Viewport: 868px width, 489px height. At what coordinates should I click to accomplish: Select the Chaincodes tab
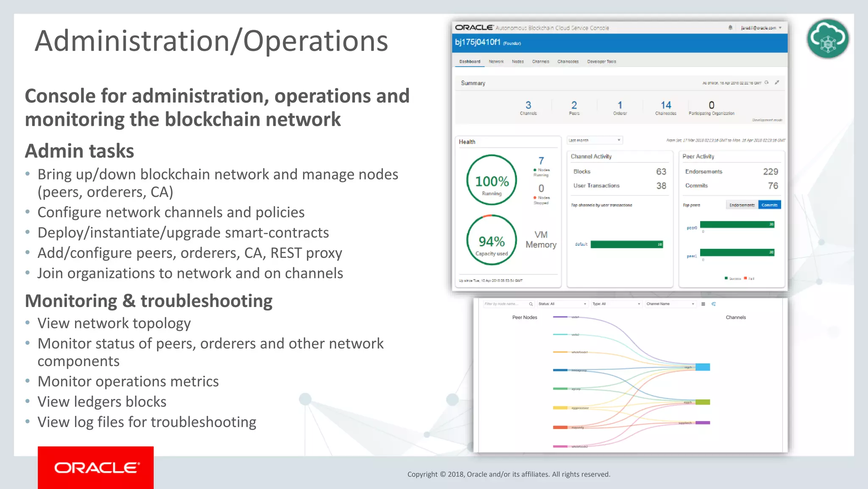pyautogui.click(x=568, y=61)
